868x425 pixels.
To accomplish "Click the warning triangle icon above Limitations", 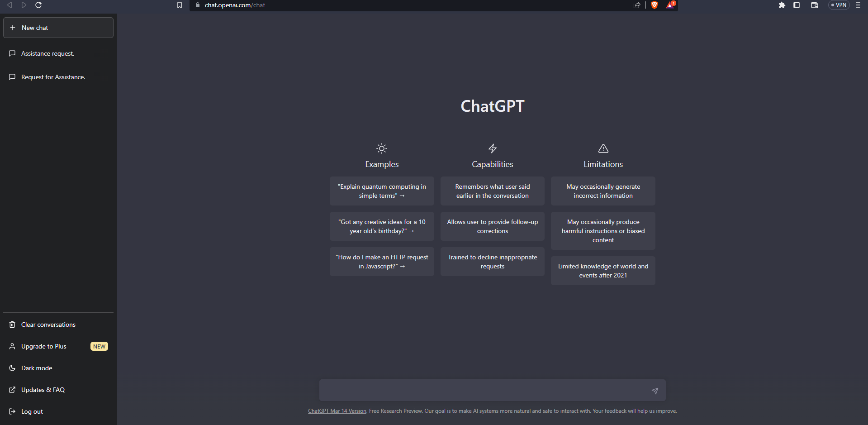I will point(603,148).
